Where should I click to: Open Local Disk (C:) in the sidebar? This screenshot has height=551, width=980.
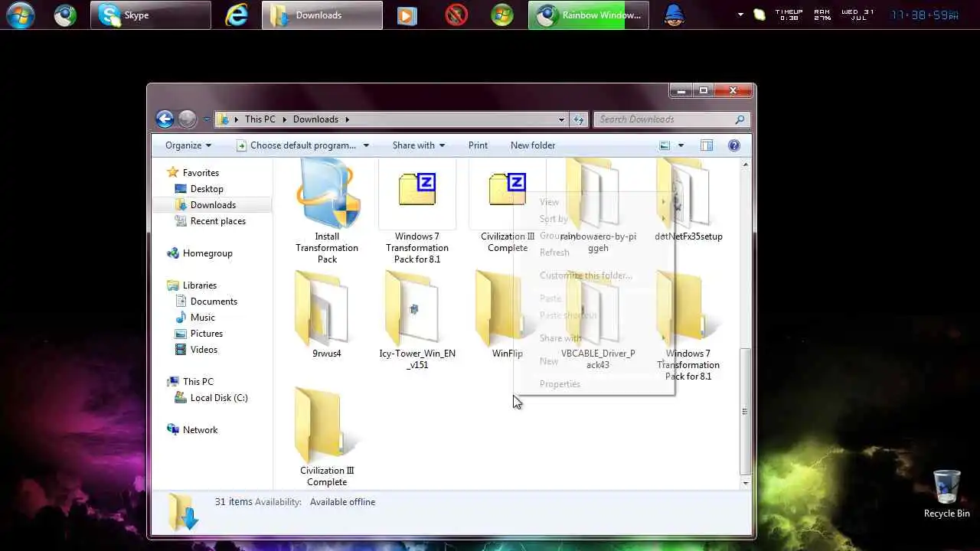(219, 398)
